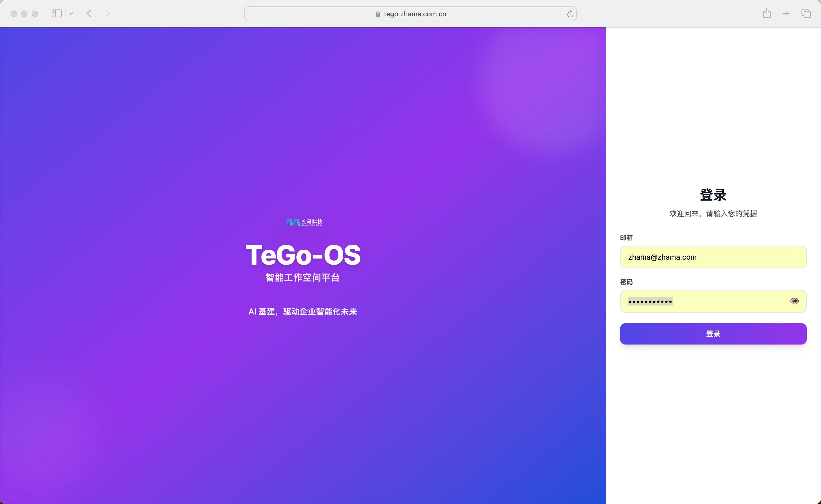Reload the page with the refresh icon
This screenshot has height=504, width=821.
pyautogui.click(x=570, y=14)
